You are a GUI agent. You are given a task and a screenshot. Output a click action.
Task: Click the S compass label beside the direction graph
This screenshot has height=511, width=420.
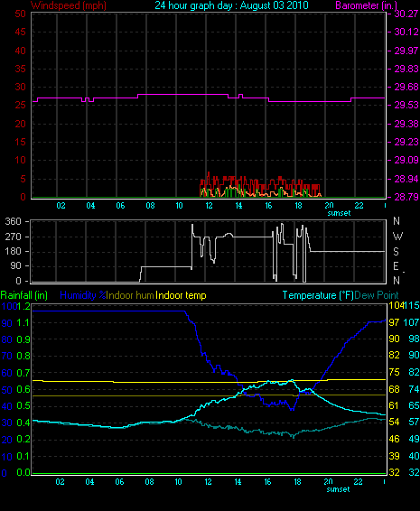pos(396,251)
